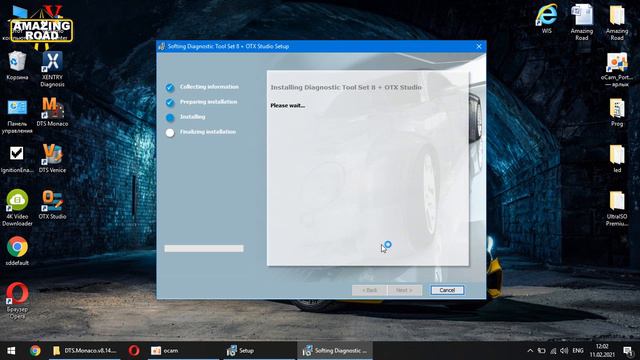Launch Chrome from the taskbar

click(x=35, y=351)
